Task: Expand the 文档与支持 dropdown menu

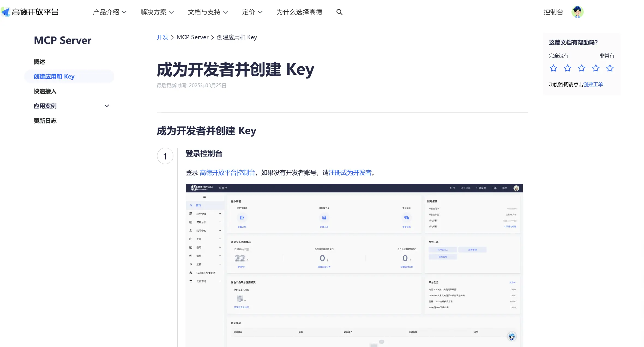Action: [x=208, y=12]
